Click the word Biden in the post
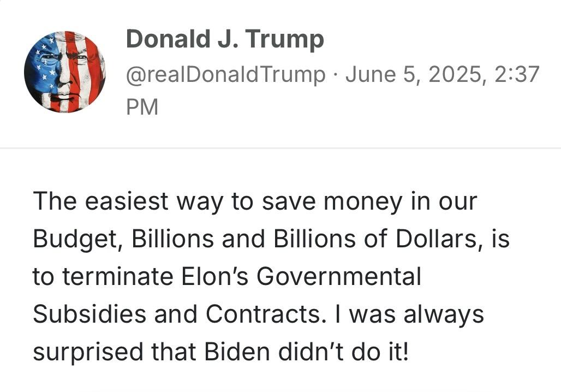This screenshot has width=561, height=392. point(237,352)
